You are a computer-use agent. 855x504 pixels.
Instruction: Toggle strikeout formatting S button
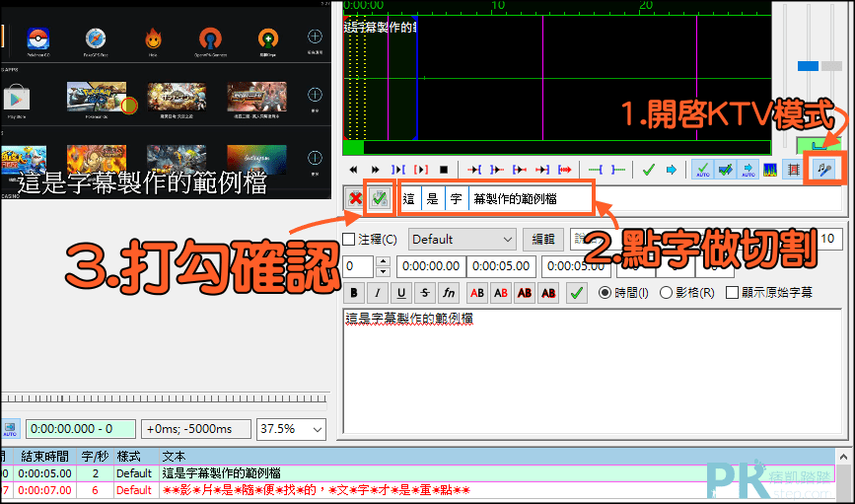425,293
